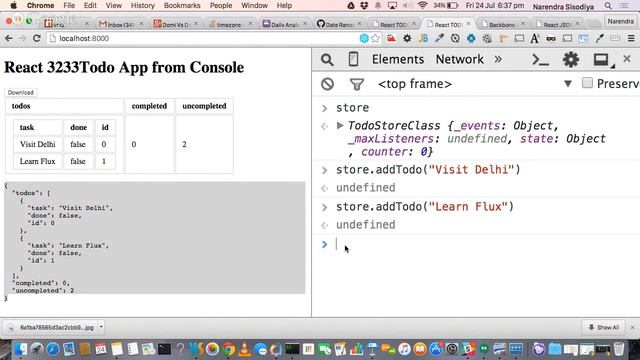Click Show All downloads button
This screenshot has height=360, width=640.
click(603, 327)
